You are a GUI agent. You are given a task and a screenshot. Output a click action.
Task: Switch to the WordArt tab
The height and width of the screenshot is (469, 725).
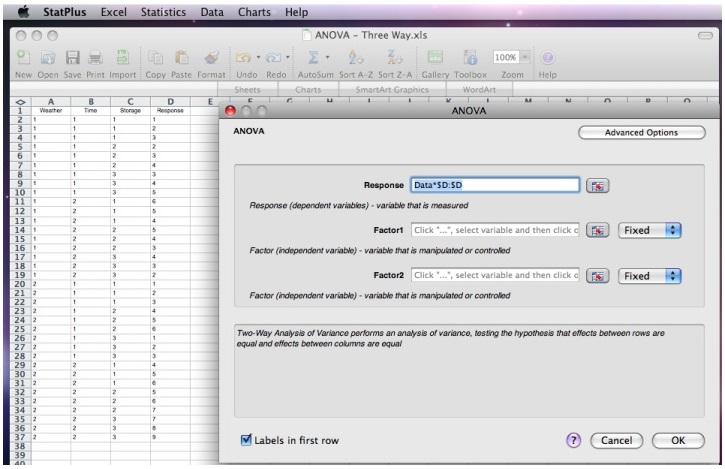click(479, 90)
